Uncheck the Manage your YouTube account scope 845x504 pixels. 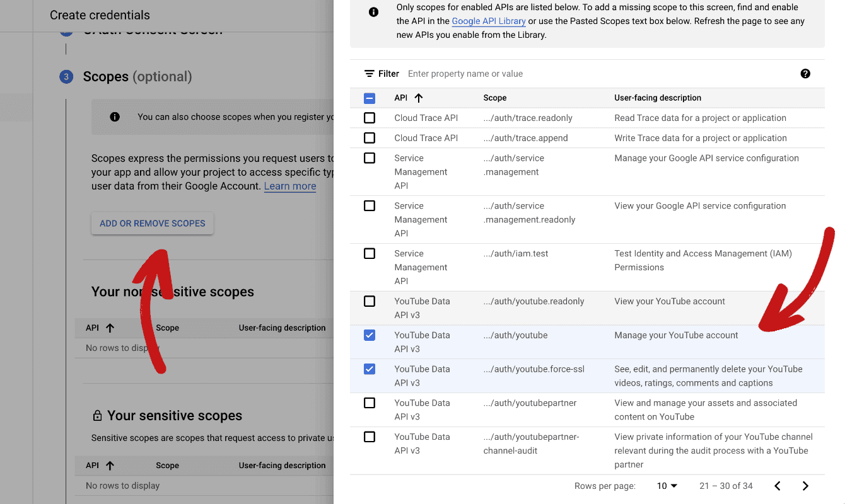(370, 336)
